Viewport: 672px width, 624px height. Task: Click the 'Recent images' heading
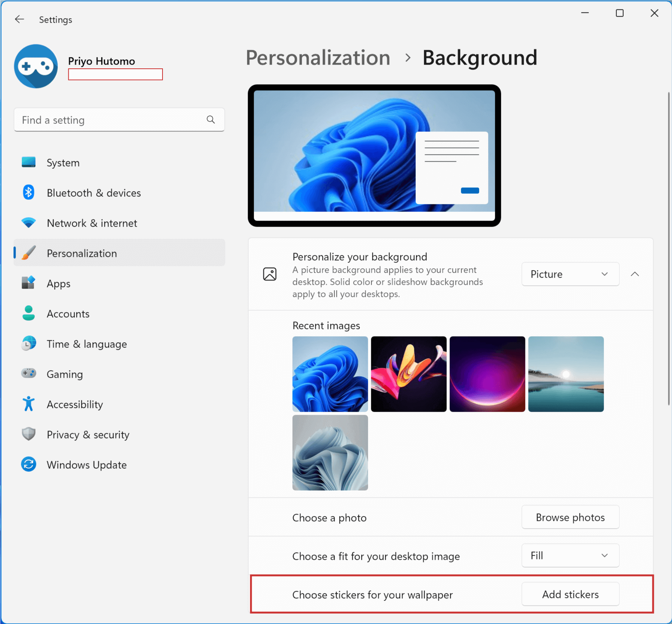pos(326,325)
